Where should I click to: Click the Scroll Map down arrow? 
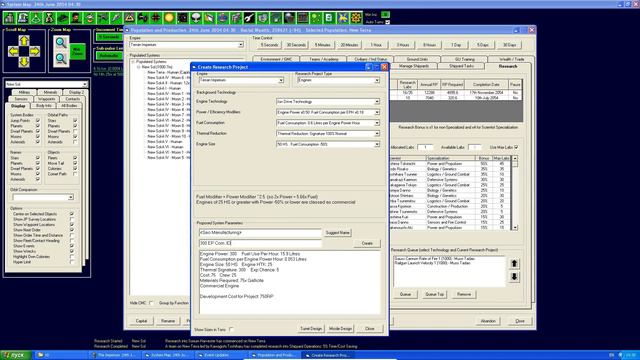pos(24,62)
